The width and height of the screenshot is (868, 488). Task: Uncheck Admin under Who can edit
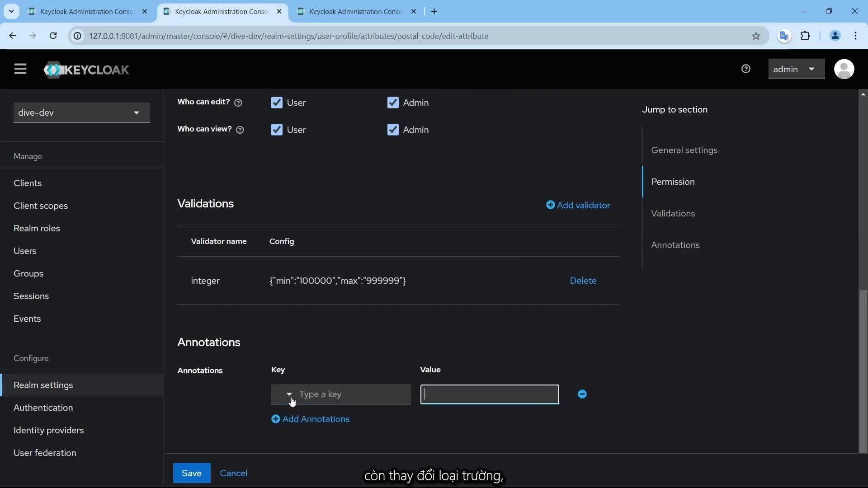coord(393,103)
